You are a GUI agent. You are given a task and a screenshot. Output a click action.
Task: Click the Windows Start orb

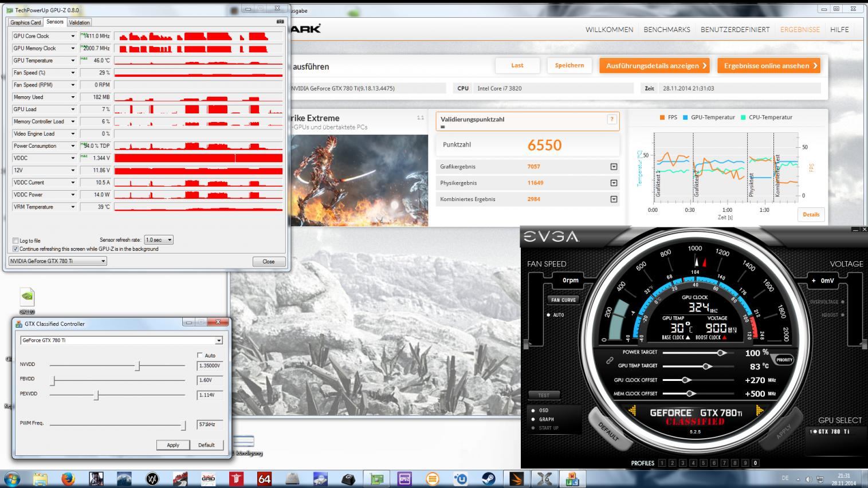click(x=11, y=478)
